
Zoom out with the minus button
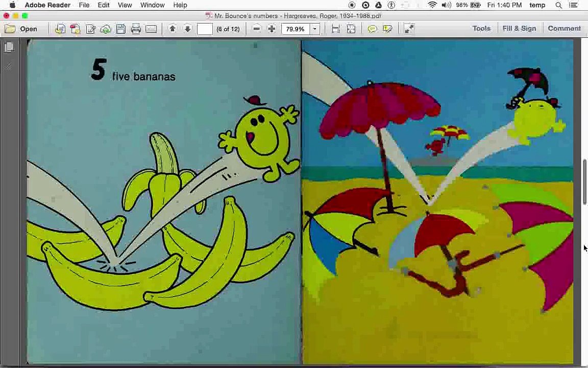point(257,29)
